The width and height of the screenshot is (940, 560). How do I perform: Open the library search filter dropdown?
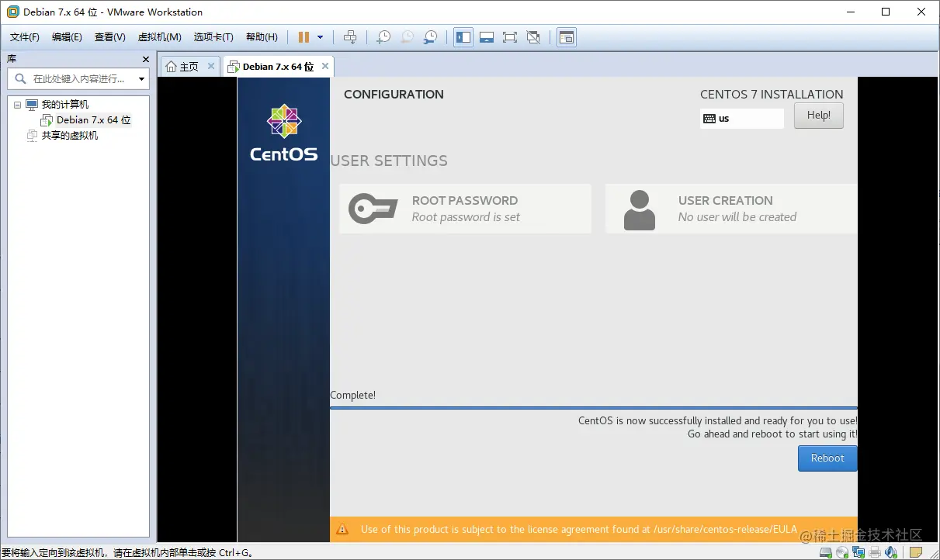(x=141, y=78)
